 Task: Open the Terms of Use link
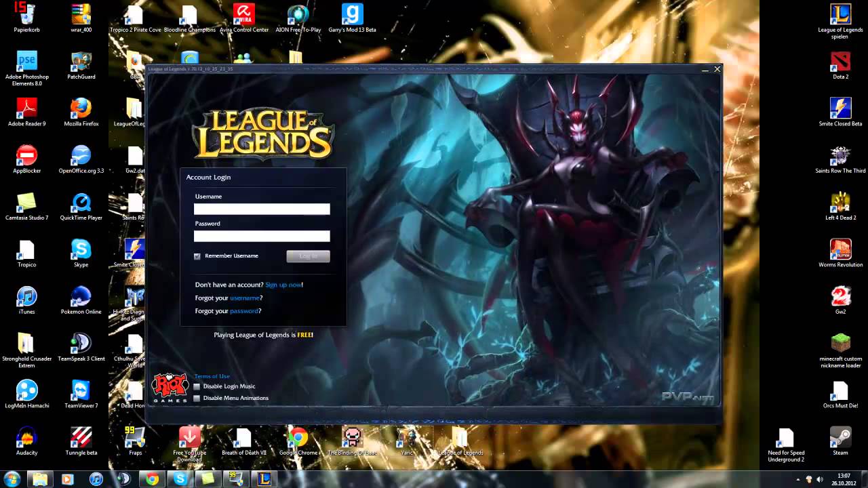[212, 376]
